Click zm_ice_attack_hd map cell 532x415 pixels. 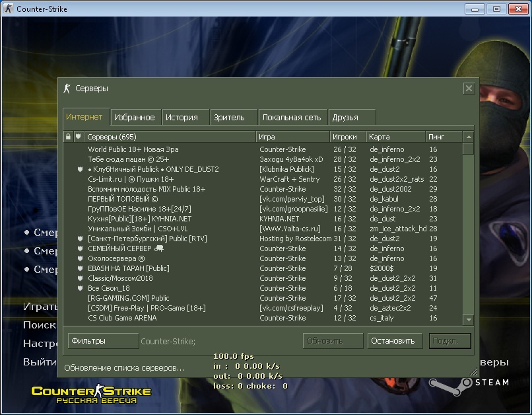pyautogui.click(x=398, y=229)
